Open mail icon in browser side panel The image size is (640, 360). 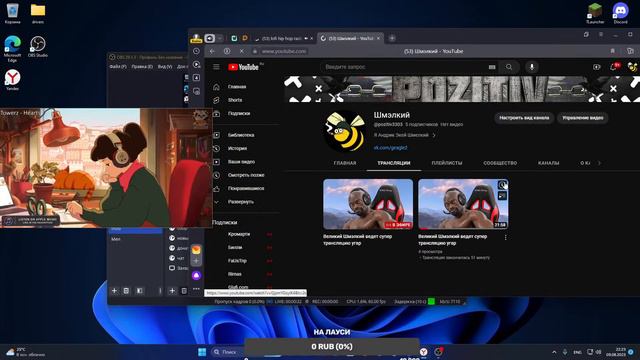tap(196, 249)
